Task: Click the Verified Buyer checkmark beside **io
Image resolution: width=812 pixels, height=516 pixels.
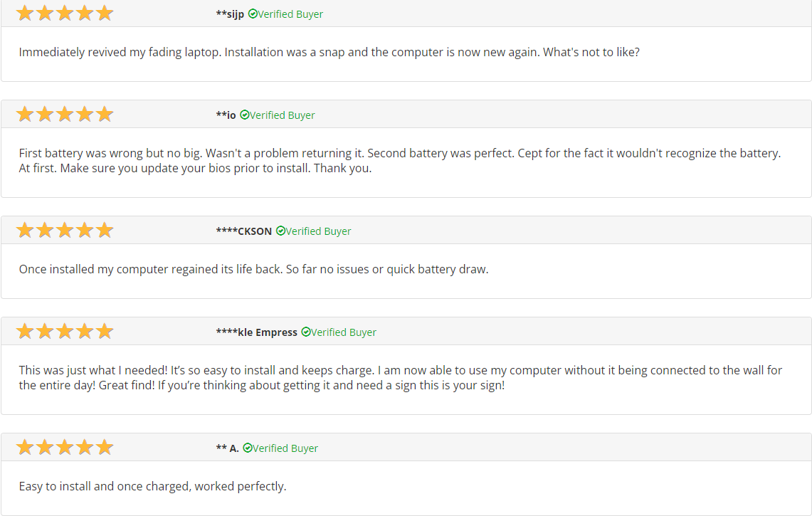Action: tap(245, 115)
